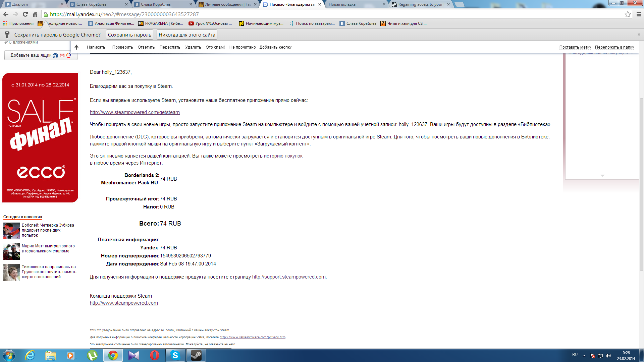The height and width of the screenshot is (362, 644).
Task: Click С вложениями filter in sidebar
Action: [x=21, y=42]
